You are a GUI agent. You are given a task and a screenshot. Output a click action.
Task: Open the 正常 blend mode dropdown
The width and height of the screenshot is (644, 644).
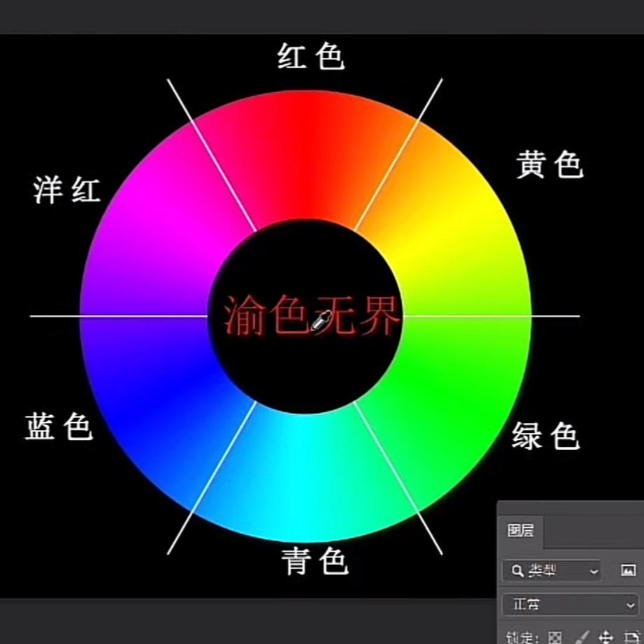point(571,605)
